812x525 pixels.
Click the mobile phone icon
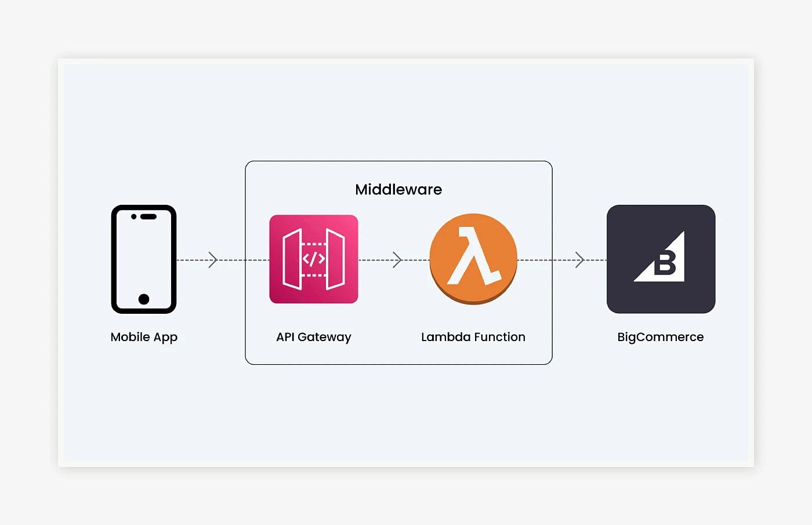click(144, 259)
